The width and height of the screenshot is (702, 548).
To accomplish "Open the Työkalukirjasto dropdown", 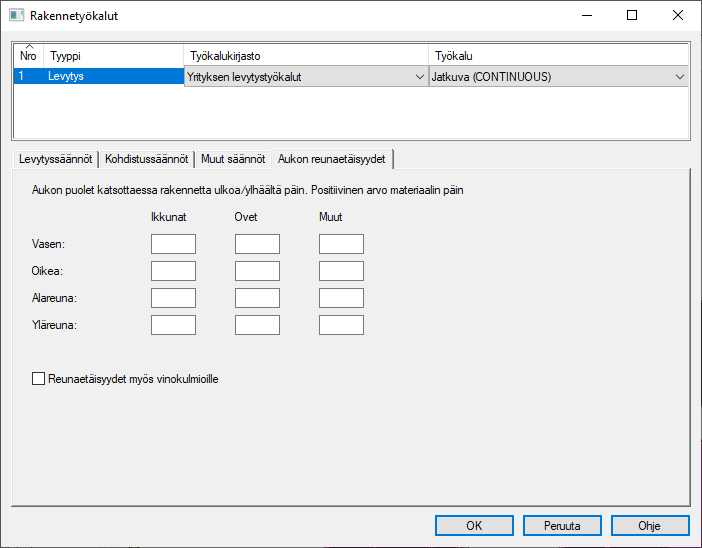I will [x=305, y=77].
